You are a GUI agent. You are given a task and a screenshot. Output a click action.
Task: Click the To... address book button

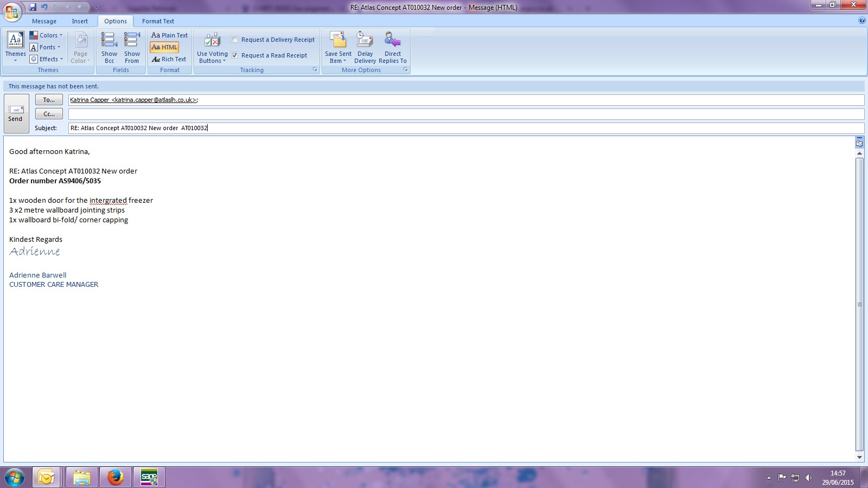49,100
